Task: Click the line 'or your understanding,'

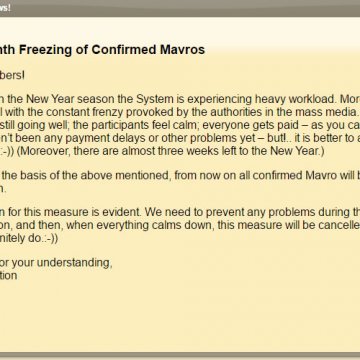Action: (56, 263)
